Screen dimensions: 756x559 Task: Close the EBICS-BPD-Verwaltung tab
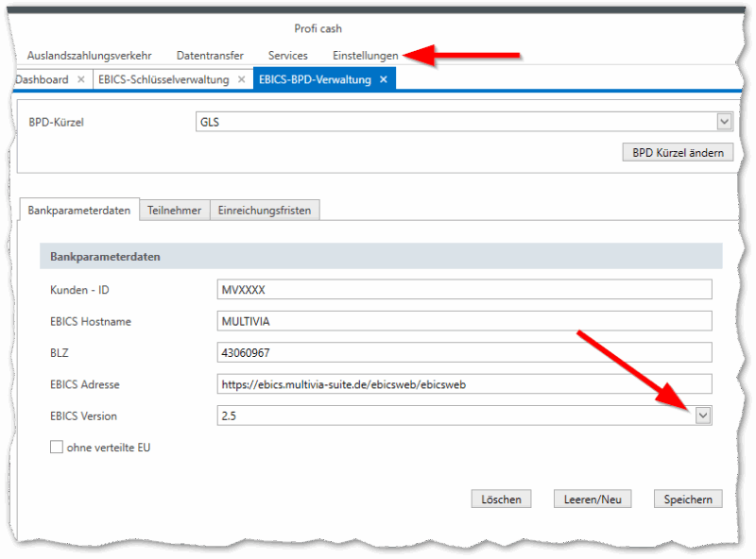(x=382, y=79)
